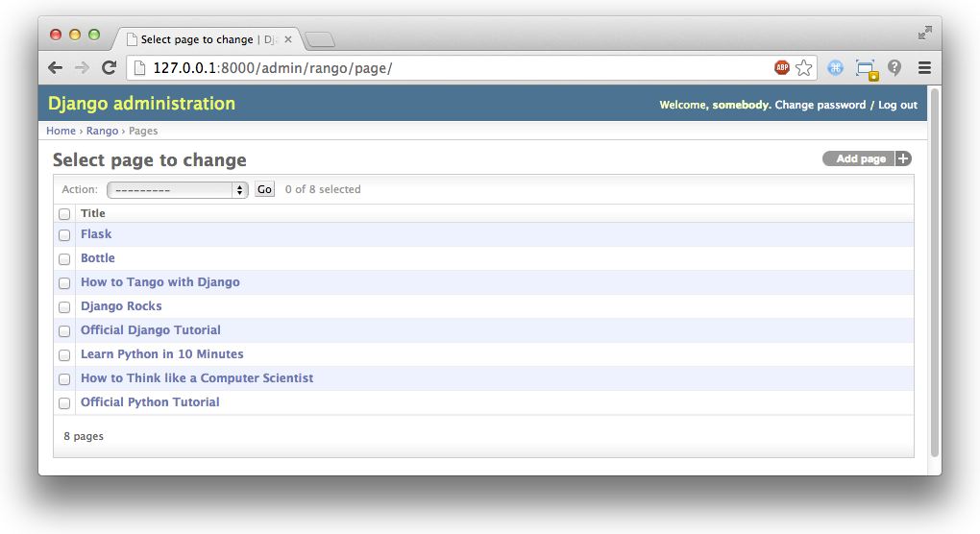The height and width of the screenshot is (534, 980).
Task: Click the Go button
Action: pyautogui.click(x=264, y=189)
